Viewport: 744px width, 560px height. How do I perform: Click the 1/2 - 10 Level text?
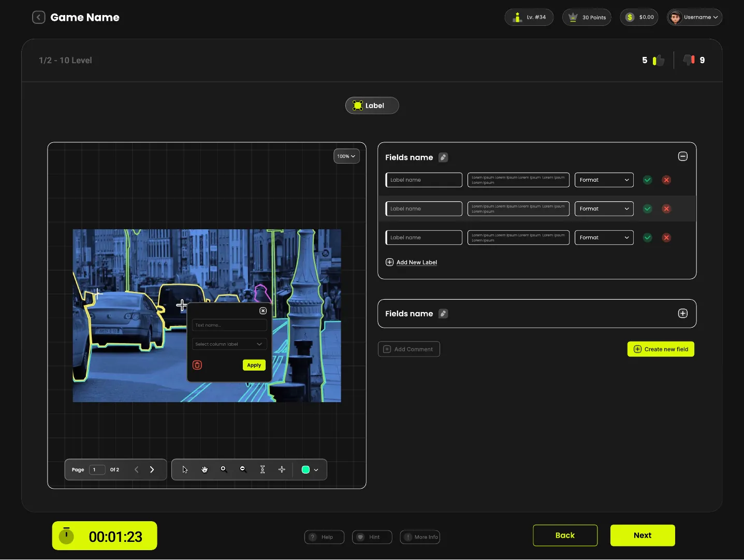pos(65,61)
